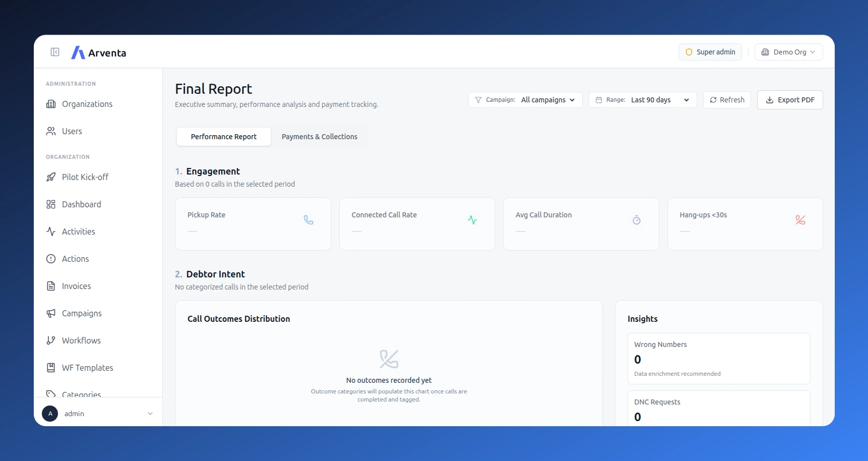Click the Invoices document icon
The height and width of the screenshot is (461, 868).
pyautogui.click(x=51, y=286)
